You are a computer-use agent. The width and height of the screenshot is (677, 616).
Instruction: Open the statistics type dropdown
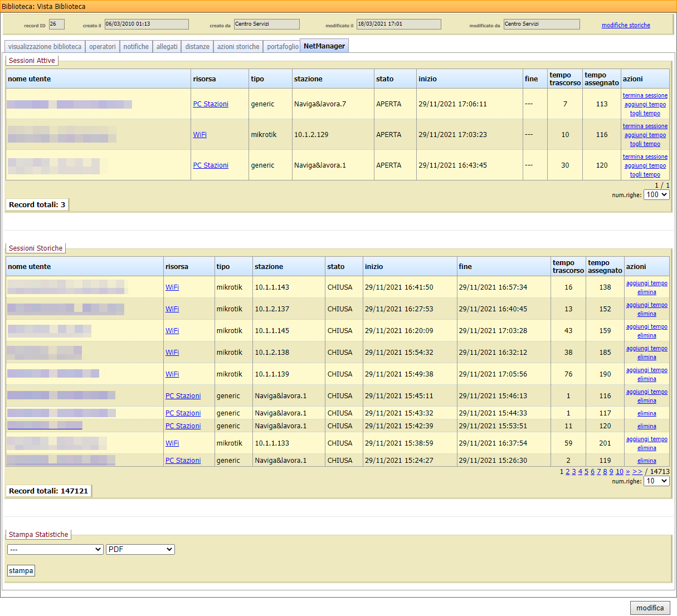(x=55, y=550)
